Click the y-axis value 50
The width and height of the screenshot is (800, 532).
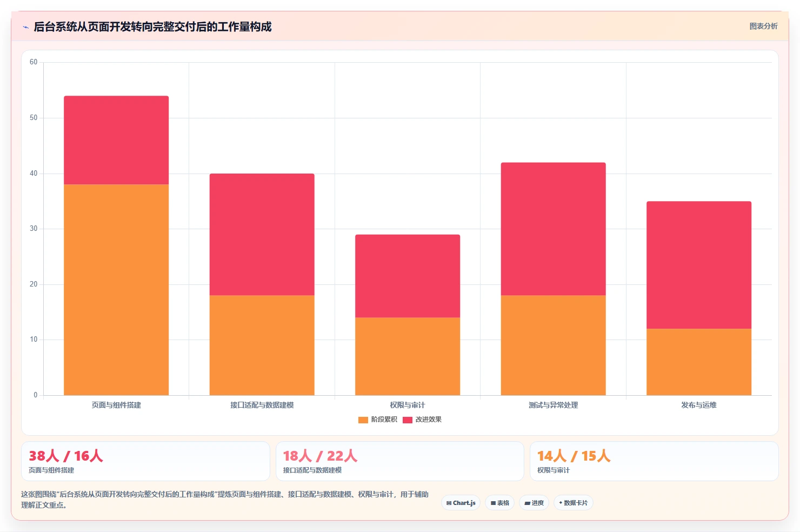coord(34,118)
